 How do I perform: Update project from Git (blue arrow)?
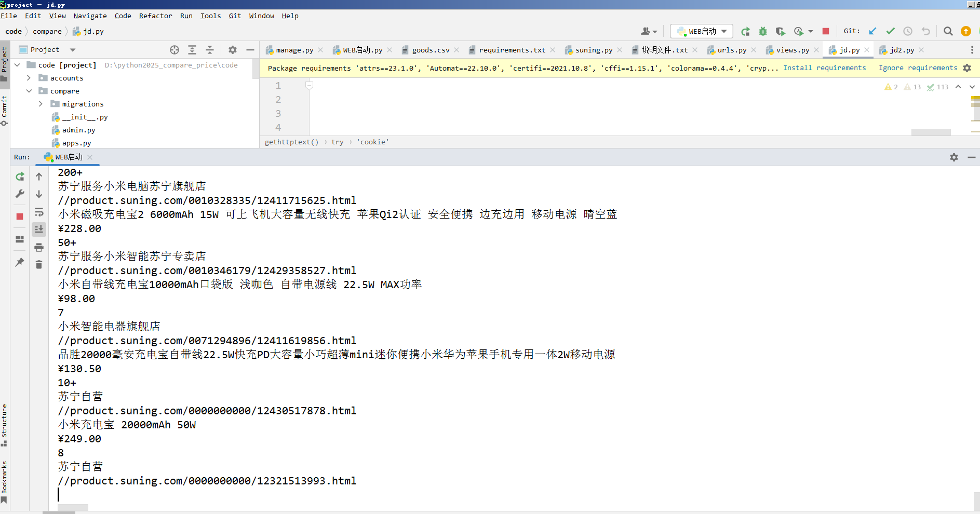(872, 31)
